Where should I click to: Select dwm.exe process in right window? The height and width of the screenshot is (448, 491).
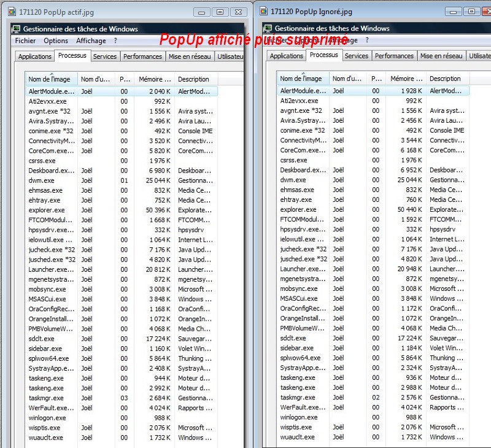click(373, 180)
